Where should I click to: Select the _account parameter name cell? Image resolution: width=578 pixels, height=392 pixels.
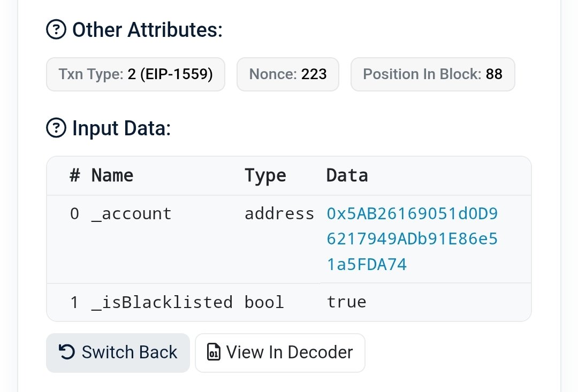click(132, 214)
